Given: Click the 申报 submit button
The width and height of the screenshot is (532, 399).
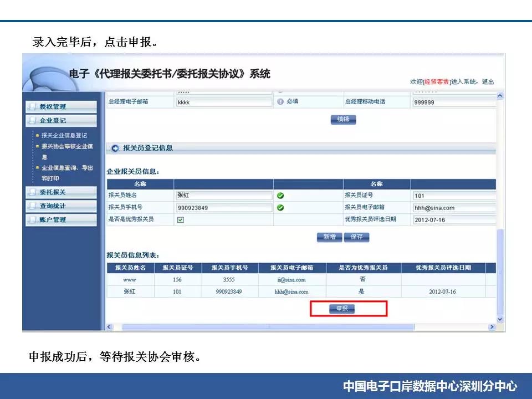Looking at the screenshot, I should pos(342,309).
